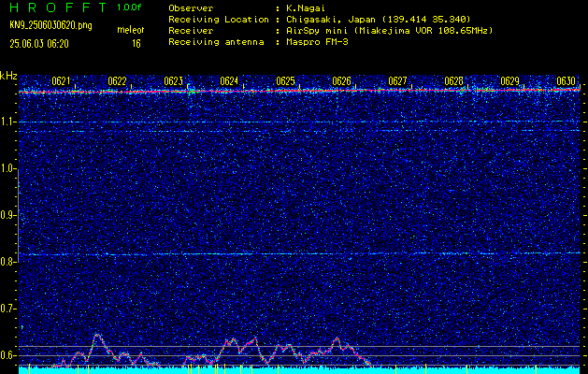Click the 0630 time marker
Screen dimensions: 588x374
click(566, 81)
